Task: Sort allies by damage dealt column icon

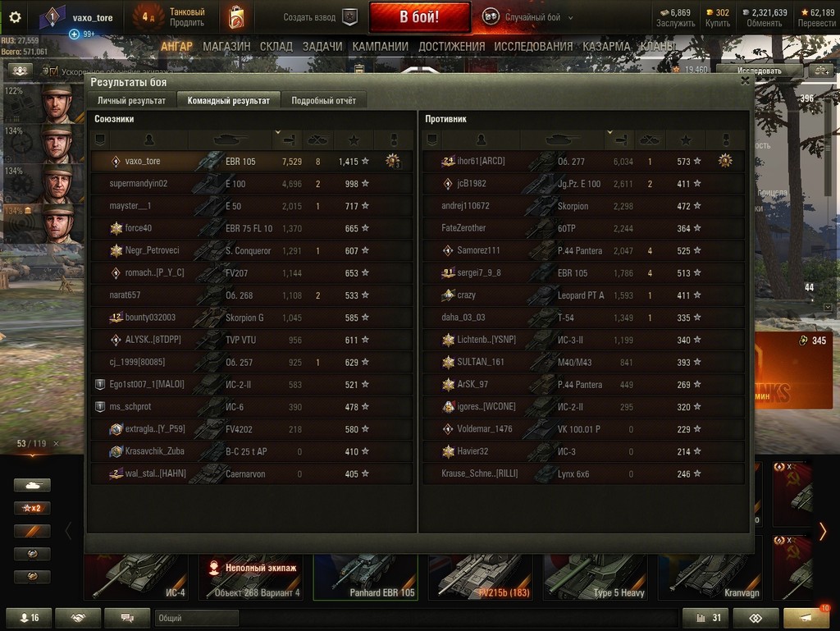Action: click(290, 140)
